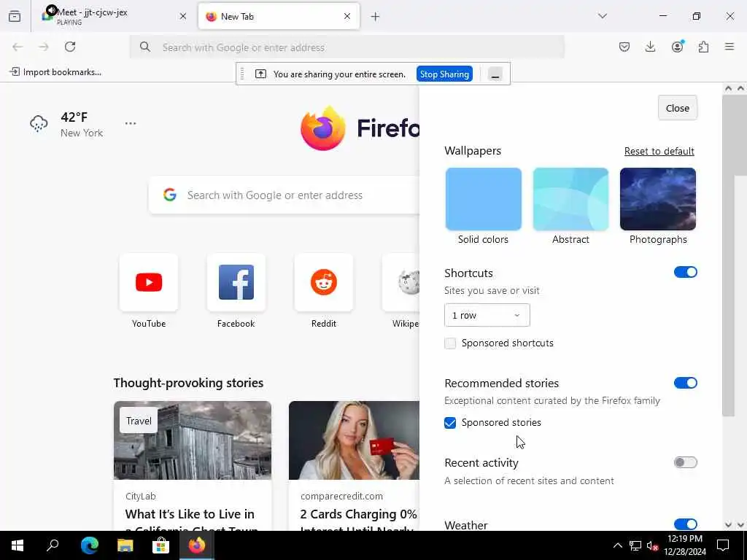Viewport: 747px width, 560px height.
Task: Launch Microsoft Edge from taskbar
Action: click(89, 545)
